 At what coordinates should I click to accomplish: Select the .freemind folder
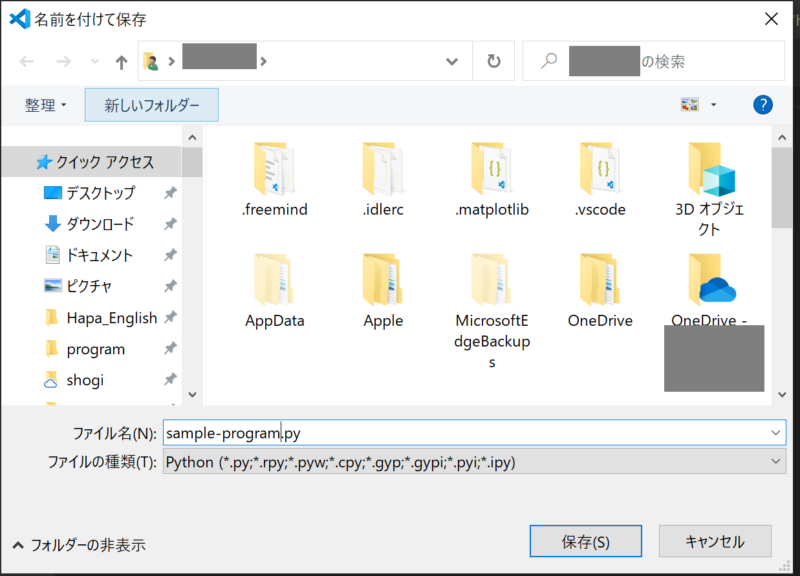[275, 169]
